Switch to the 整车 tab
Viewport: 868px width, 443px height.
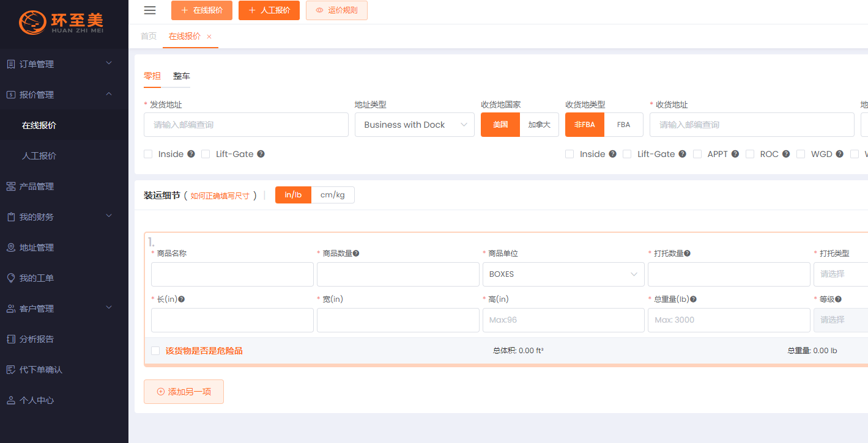[182, 76]
